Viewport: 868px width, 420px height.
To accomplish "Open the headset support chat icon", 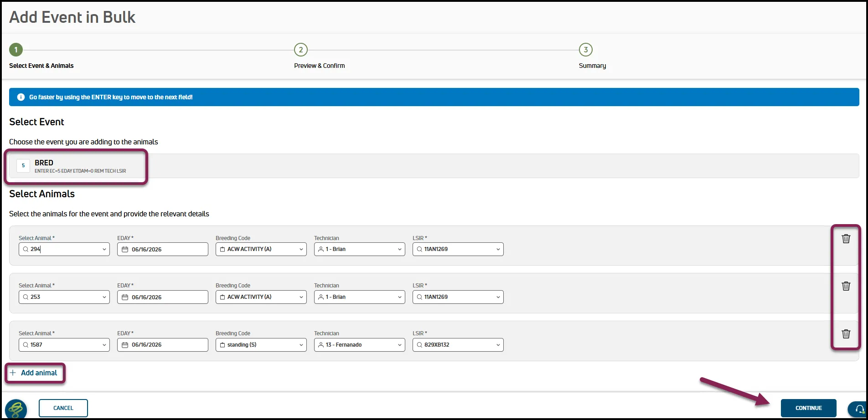I will click(x=859, y=409).
